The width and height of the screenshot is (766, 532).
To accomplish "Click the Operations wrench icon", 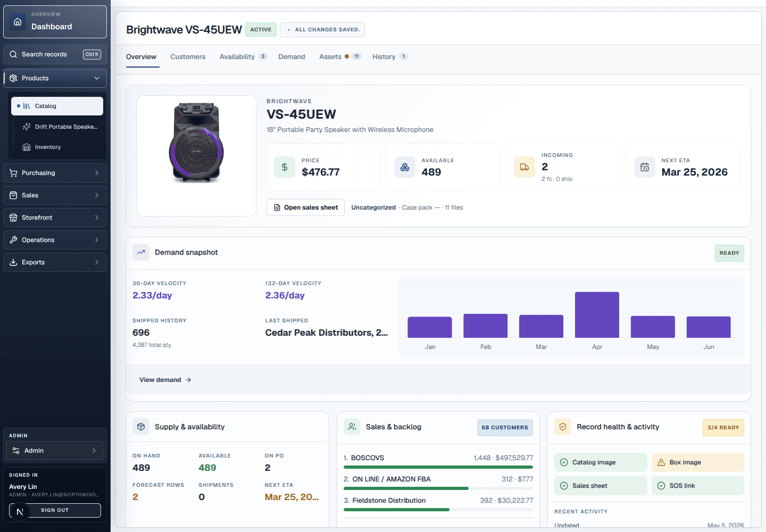I will [13, 240].
